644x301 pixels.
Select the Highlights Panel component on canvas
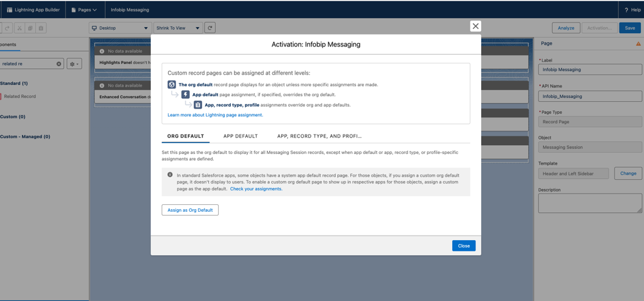(x=123, y=57)
